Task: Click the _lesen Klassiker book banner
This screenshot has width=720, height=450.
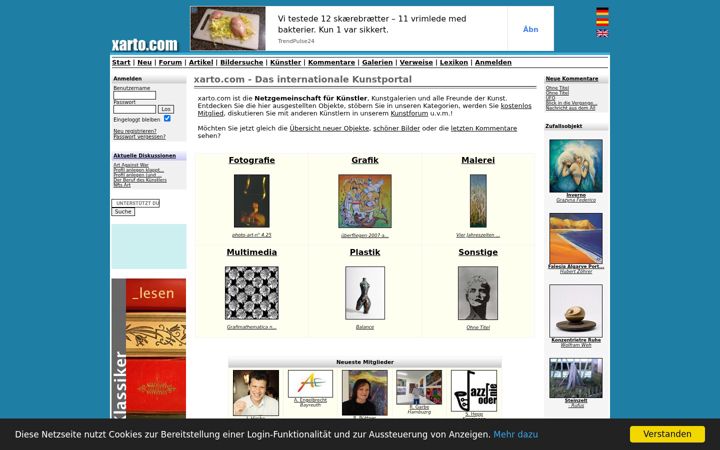Action: point(149,348)
